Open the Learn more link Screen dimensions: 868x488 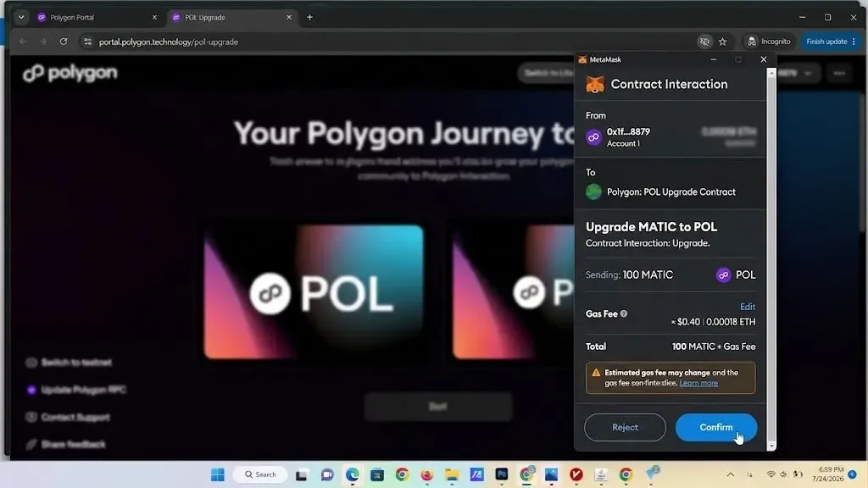coord(698,383)
